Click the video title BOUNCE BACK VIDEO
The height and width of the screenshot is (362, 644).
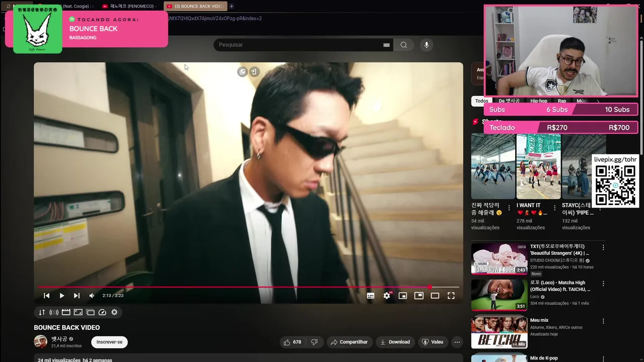(67, 327)
